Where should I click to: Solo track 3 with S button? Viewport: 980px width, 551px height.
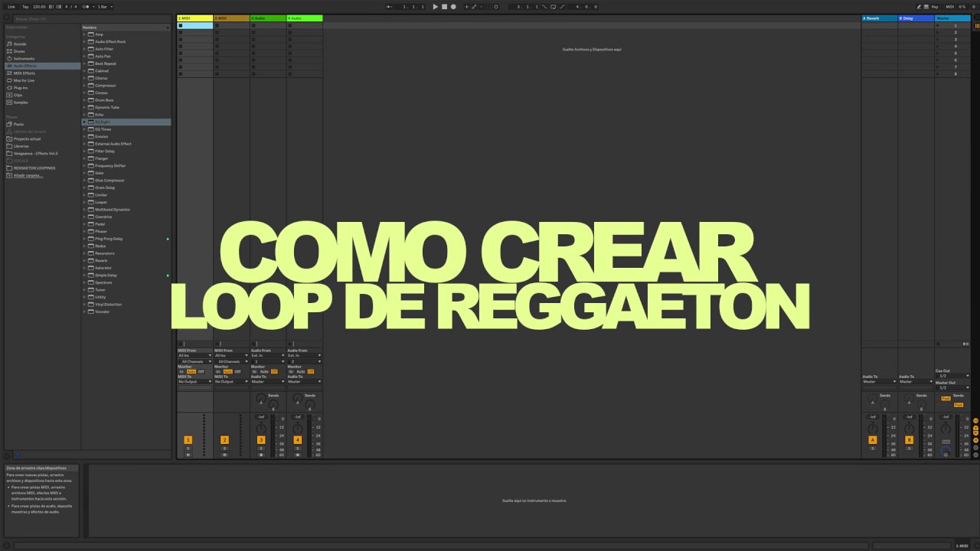[x=261, y=448]
